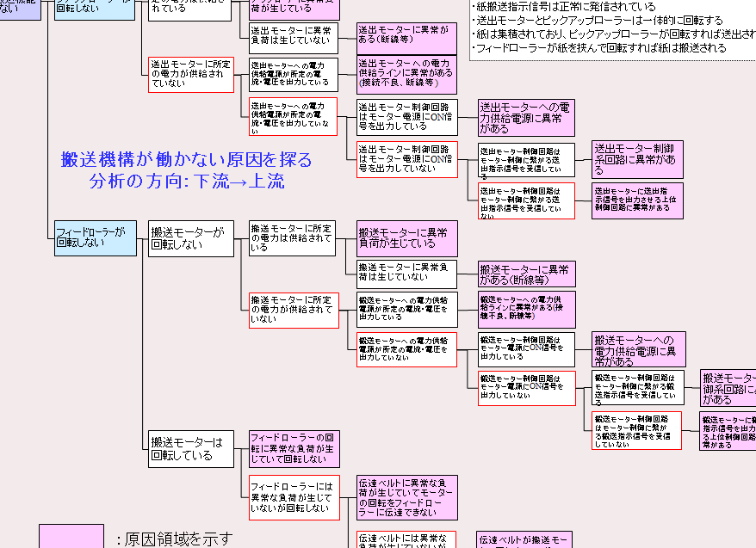Select pink 搬送モーターへの電力供給電源に異常がある node

[x=638, y=350]
